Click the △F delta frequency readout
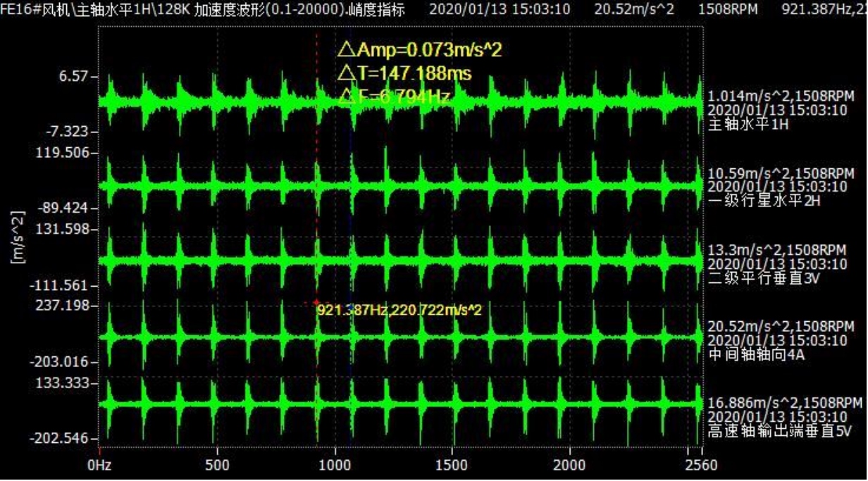868x481 pixels. click(x=394, y=96)
